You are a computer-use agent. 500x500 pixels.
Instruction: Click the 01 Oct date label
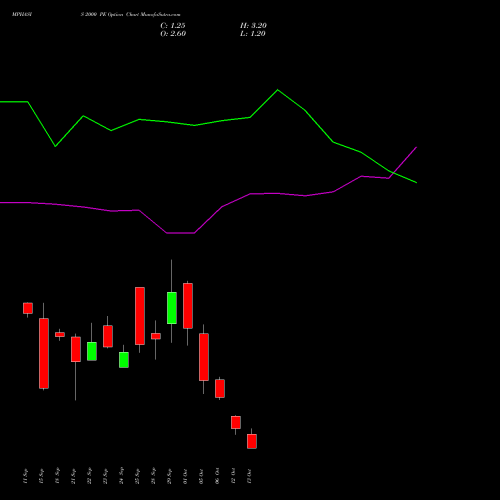coord(185,476)
